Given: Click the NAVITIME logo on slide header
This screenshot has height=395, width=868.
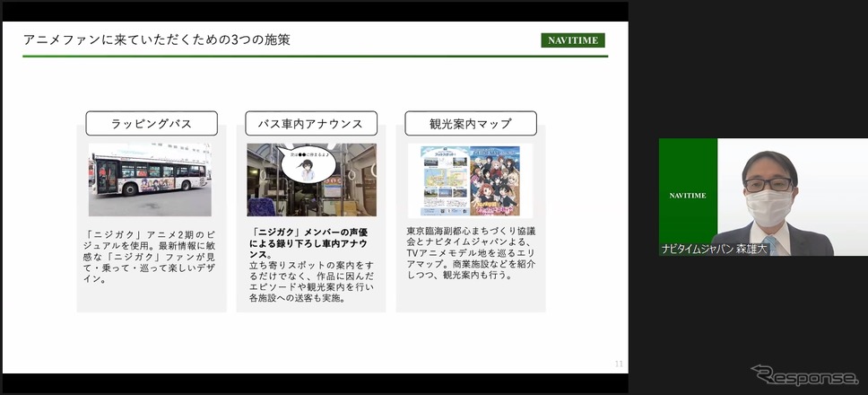Looking at the screenshot, I should click(573, 40).
